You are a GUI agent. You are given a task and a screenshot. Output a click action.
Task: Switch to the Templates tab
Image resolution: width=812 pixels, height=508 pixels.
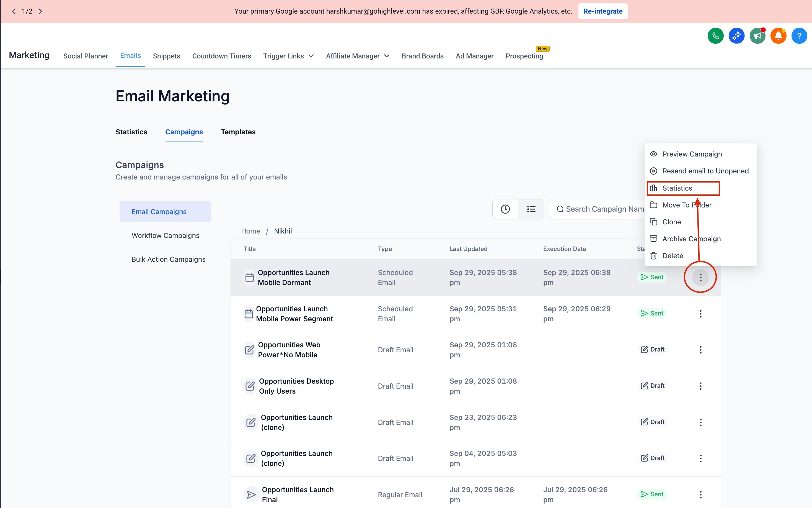point(238,132)
